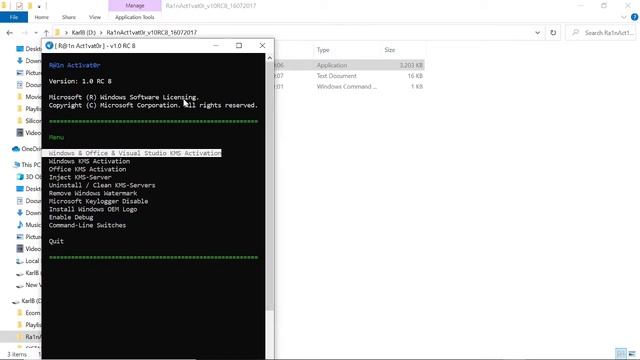This screenshot has width=640, height=360.
Task: Open the Customize Quick Access Toolbar dropdown
Action: point(39,6)
